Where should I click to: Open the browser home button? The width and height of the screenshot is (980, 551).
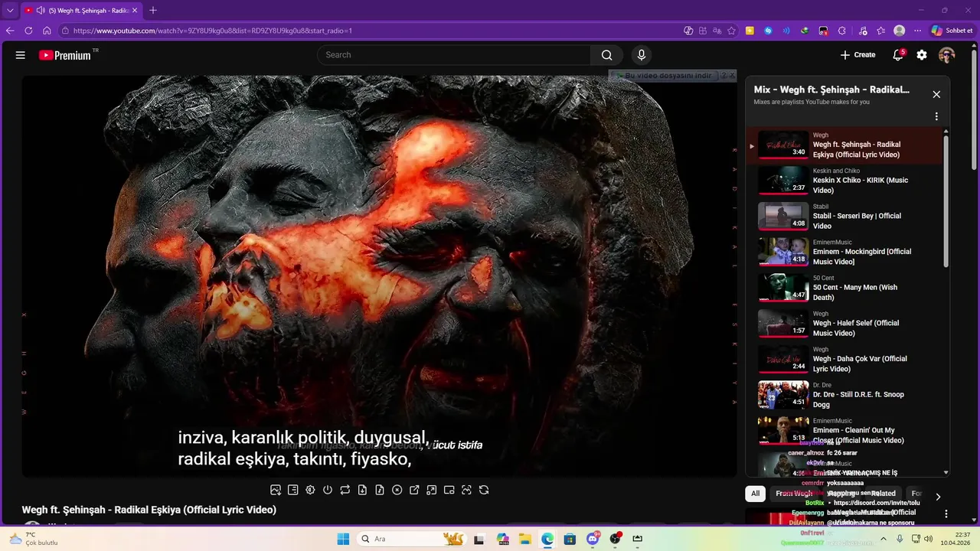(47, 31)
